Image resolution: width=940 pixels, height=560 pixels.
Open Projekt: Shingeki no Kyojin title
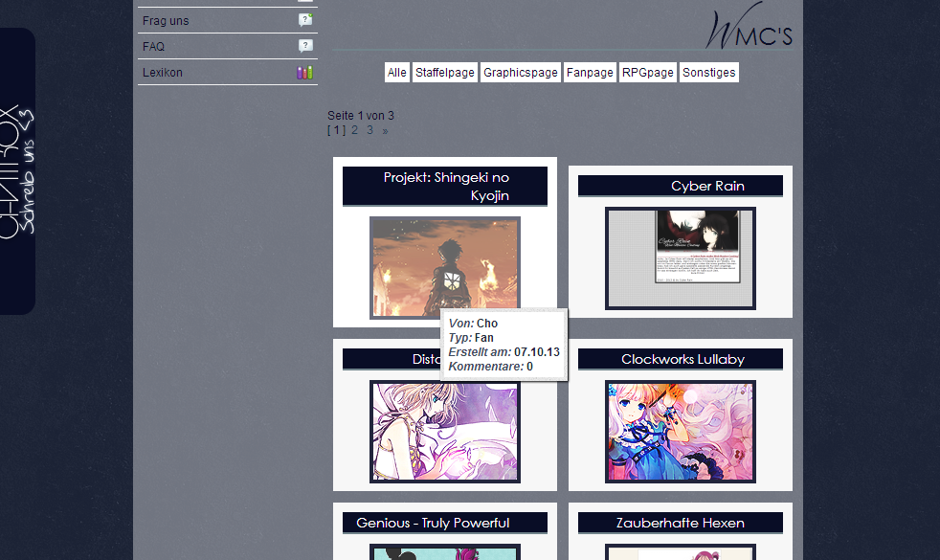pyautogui.click(x=445, y=187)
